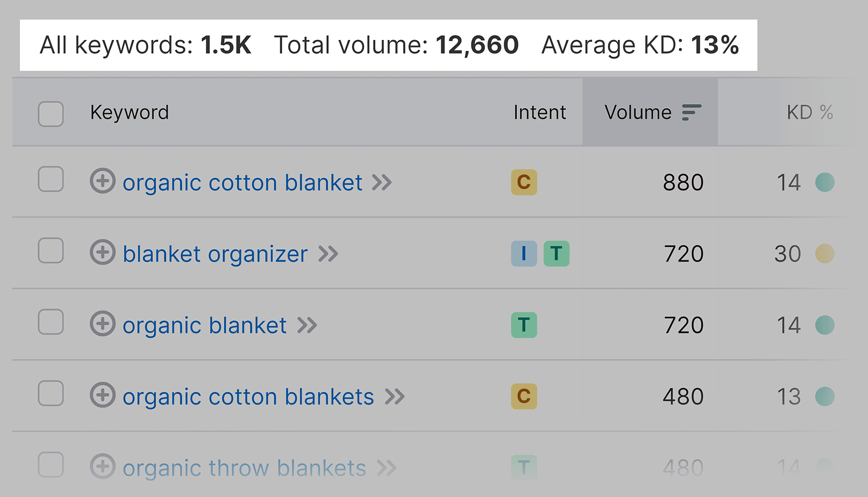
Task: Click the Commercial intent badge for organic cotton blanket
Action: 524,181
